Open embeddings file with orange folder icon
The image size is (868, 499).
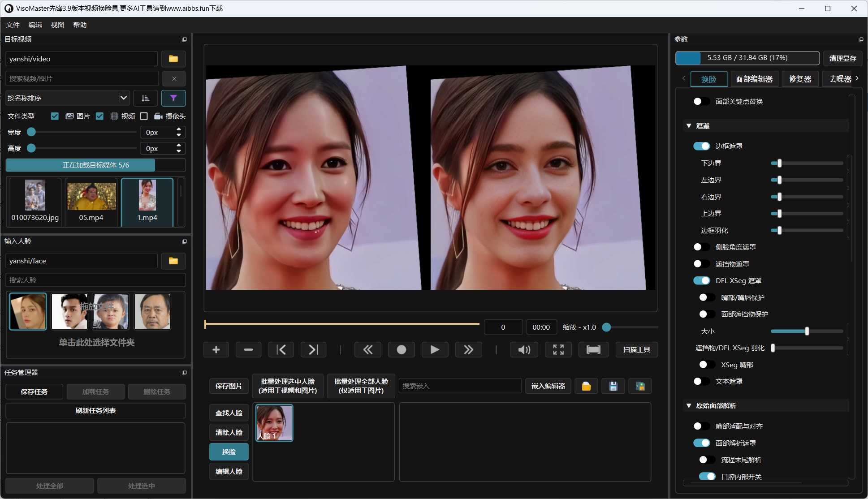tap(586, 386)
